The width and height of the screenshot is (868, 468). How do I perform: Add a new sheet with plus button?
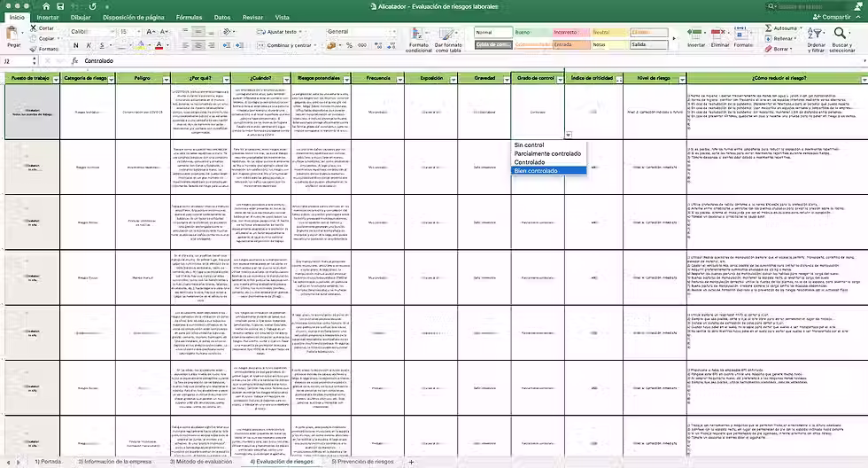coord(411,462)
